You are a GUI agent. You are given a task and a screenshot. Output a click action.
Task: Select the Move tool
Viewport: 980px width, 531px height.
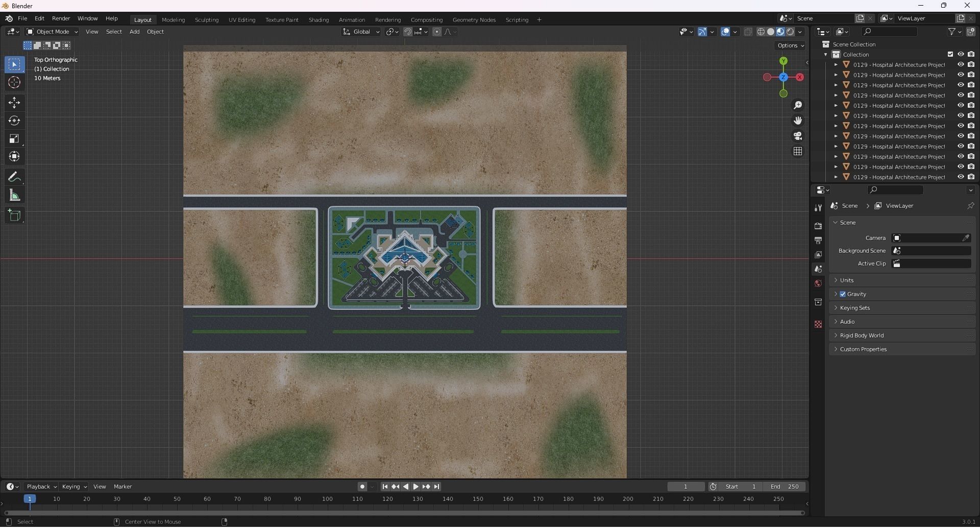[x=14, y=103]
